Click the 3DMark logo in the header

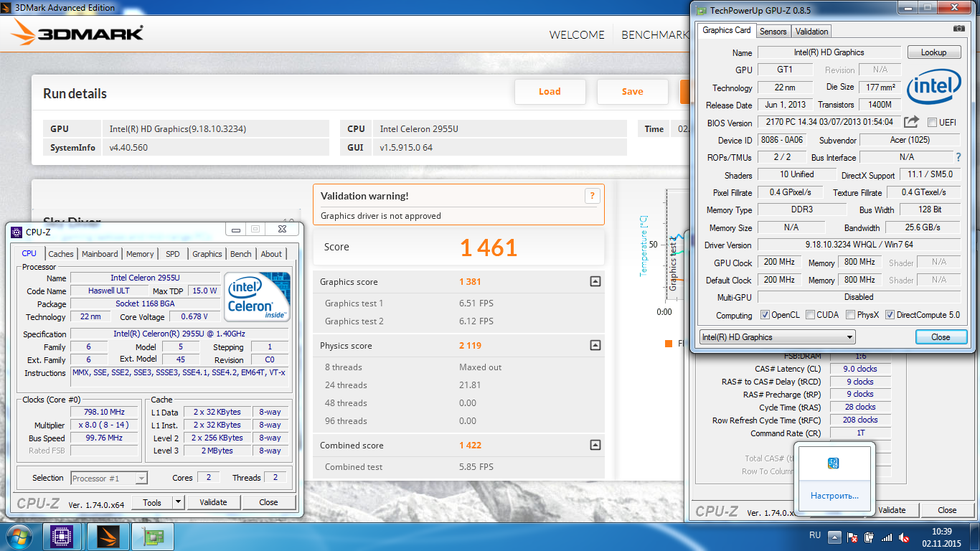[x=77, y=34]
